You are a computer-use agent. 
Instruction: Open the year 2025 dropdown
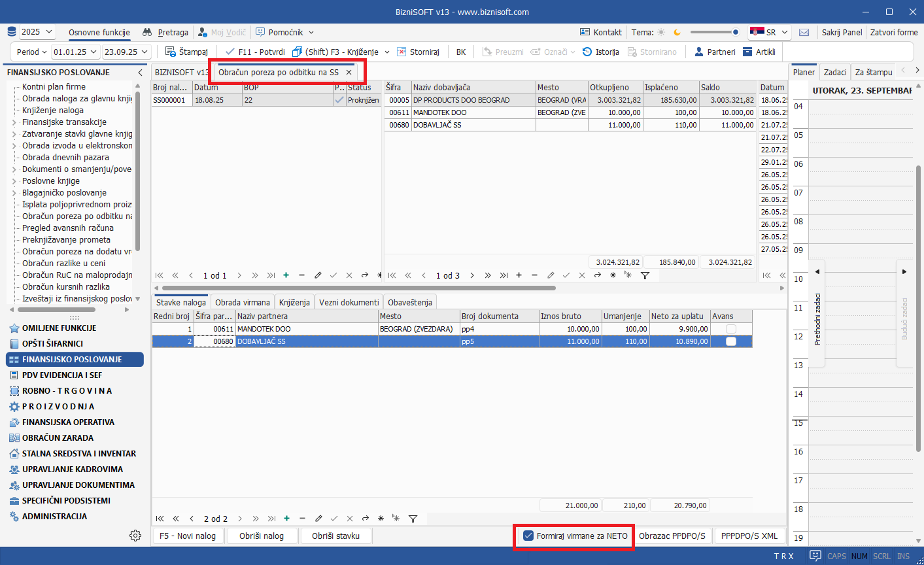pyautogui.click(x=37, y=32)
